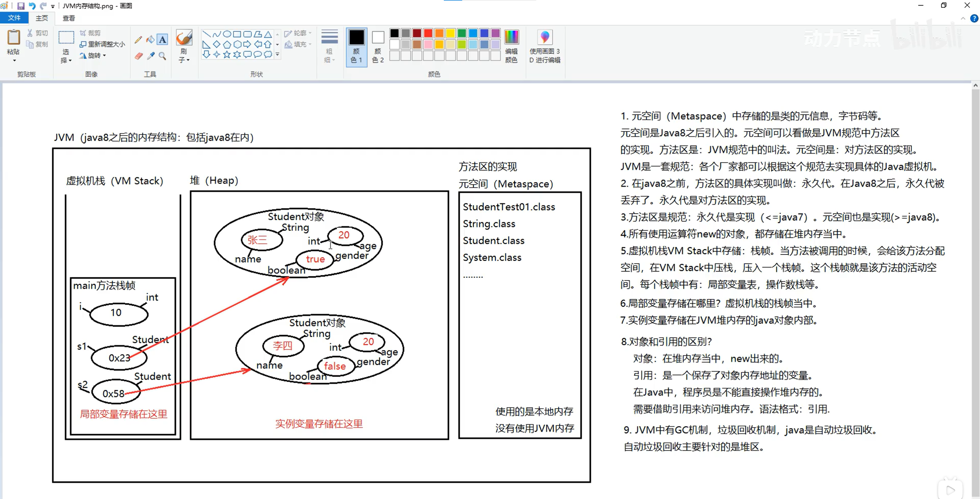The image size is (980, 499).
Task: Click the Copy (复制) button
Action: click(37, 44)
